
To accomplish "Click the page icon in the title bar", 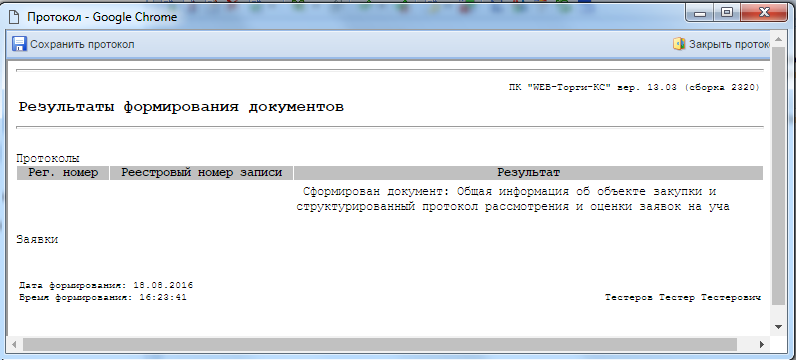I will tap(15, 17).
